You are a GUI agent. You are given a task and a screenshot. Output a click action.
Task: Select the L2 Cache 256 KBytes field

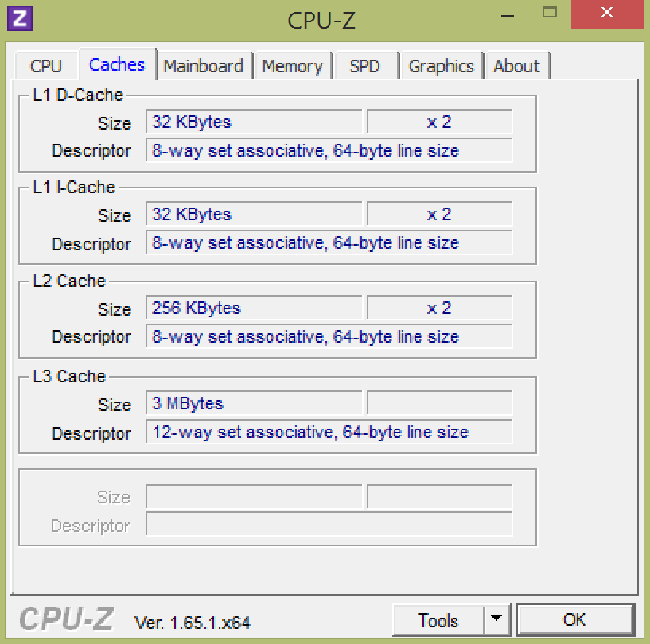(x=254, y=308)
